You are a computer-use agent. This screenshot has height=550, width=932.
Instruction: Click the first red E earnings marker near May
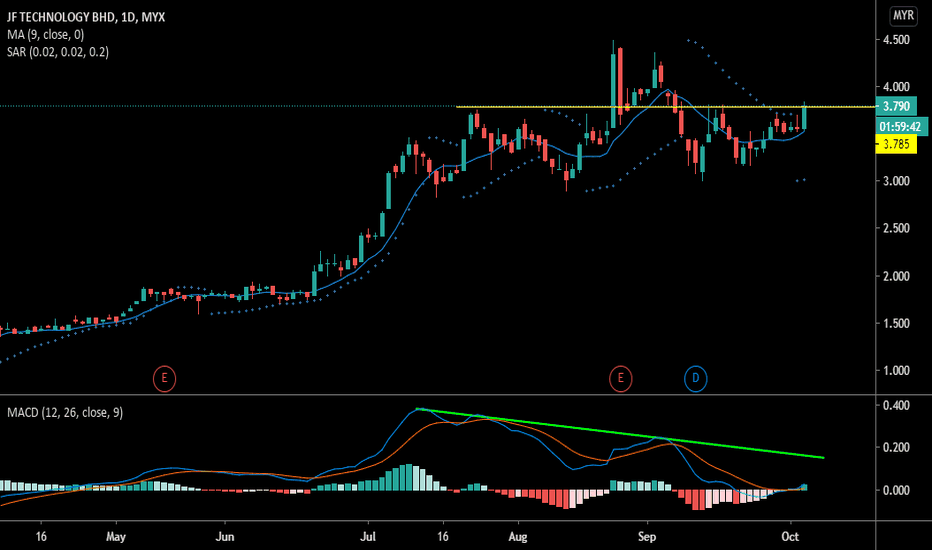coord(164,378)
